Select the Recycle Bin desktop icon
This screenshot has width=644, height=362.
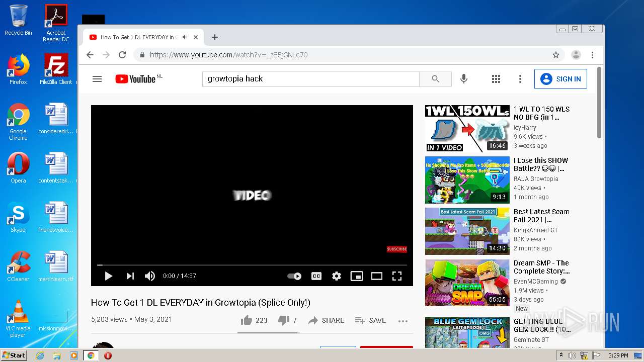(x=18, y=20)
